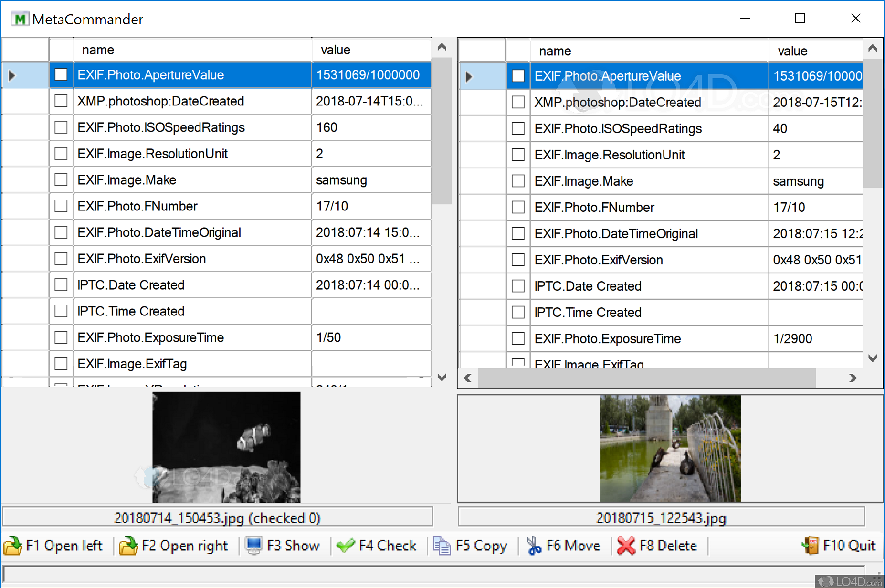The image size is (885, 588).
Task: Click the name column header in left panel
Action: (98, 50)
